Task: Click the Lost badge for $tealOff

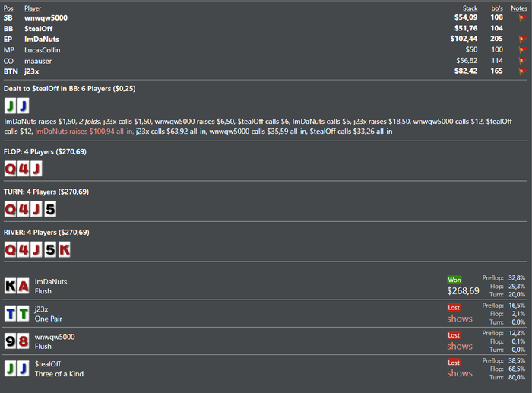Action: click(454, 362)
